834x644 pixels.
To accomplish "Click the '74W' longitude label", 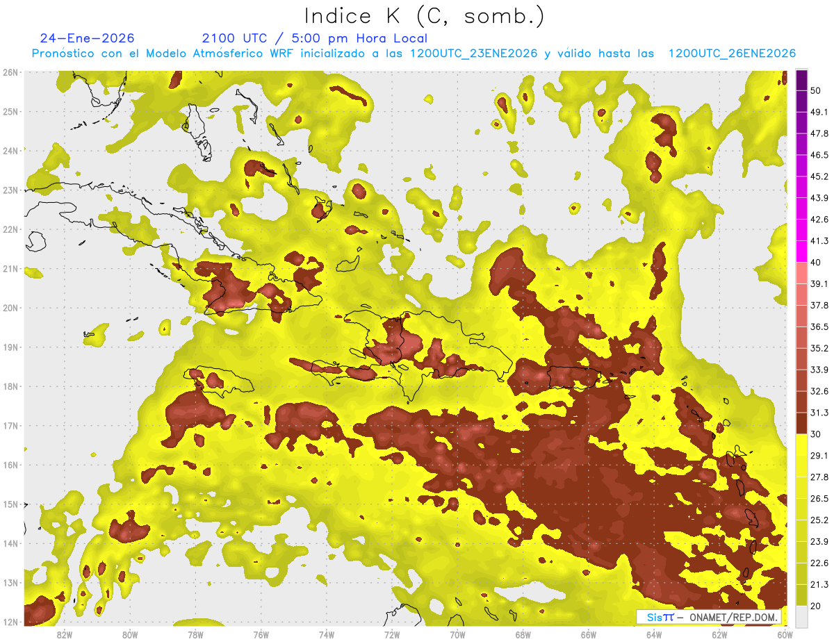I will pos(327,635).
